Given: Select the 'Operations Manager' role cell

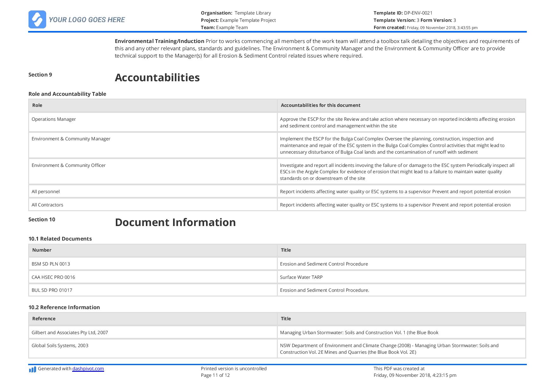Looking at the screenshot, I should pos(153,122).
